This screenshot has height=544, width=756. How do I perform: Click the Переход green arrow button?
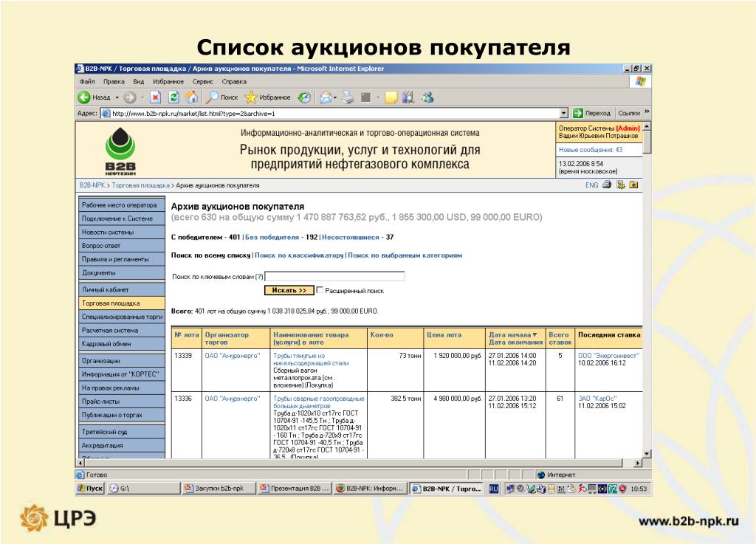coord(591,113)
